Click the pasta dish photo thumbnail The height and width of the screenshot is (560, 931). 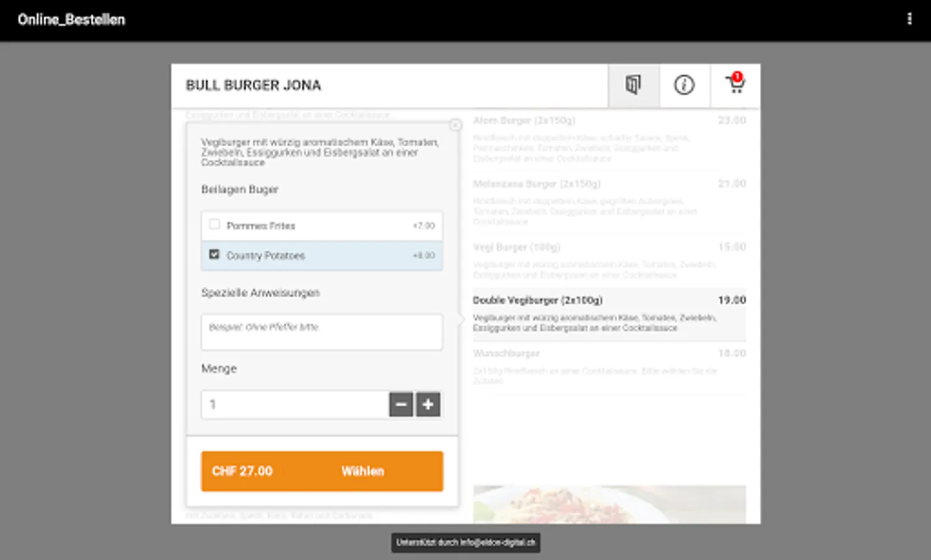pyautogui.click(x=609, y=504)
